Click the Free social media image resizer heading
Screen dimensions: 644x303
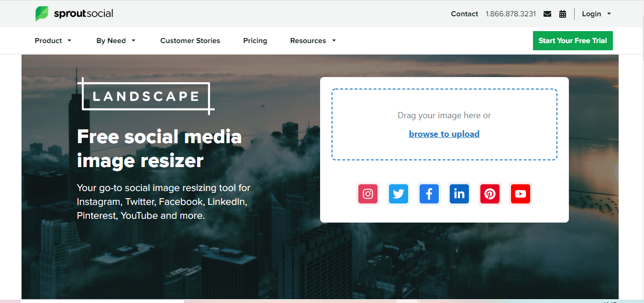(x=159, y=148)
